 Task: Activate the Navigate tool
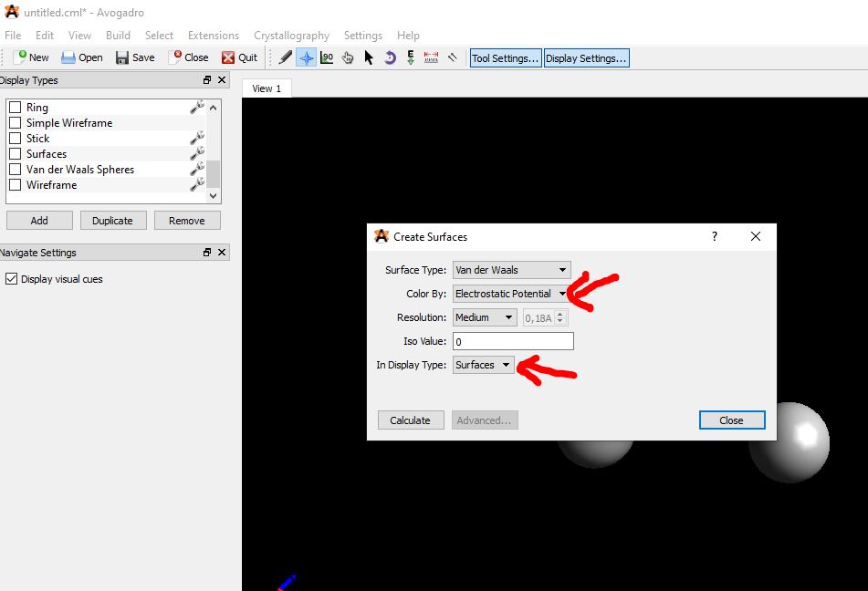pos(307,57)
